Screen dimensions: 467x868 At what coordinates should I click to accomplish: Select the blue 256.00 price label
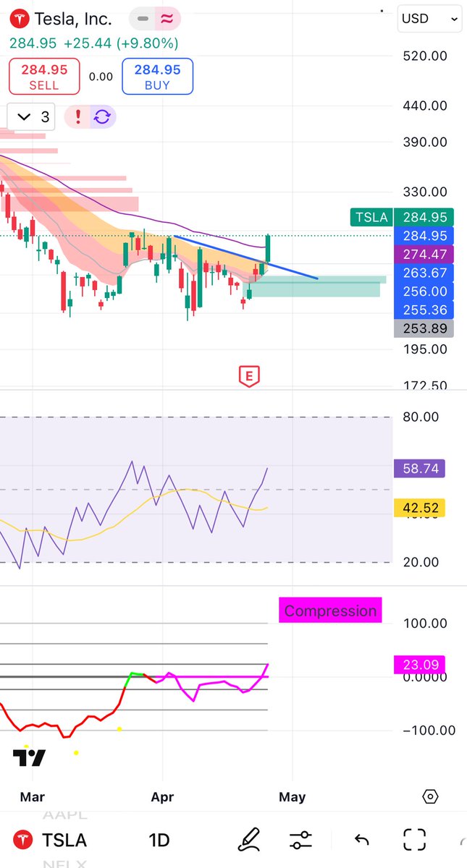click(423, 292)
